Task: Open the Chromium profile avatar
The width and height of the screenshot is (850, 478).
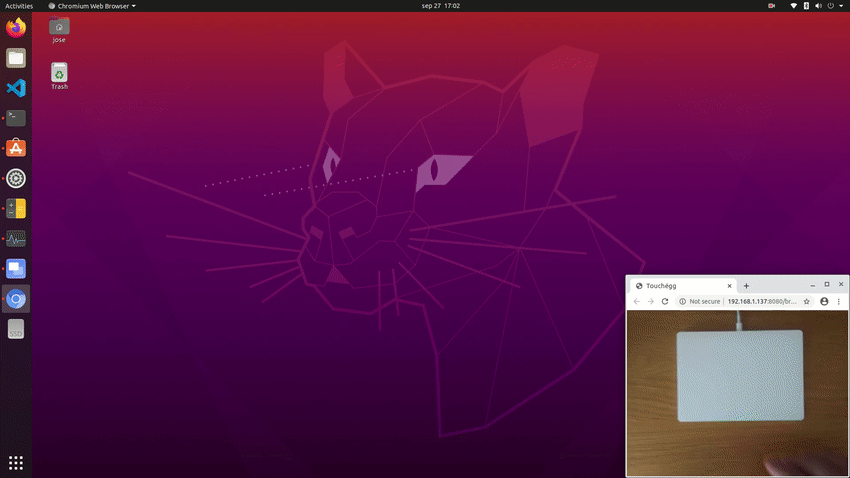Action: pos(824,301)
